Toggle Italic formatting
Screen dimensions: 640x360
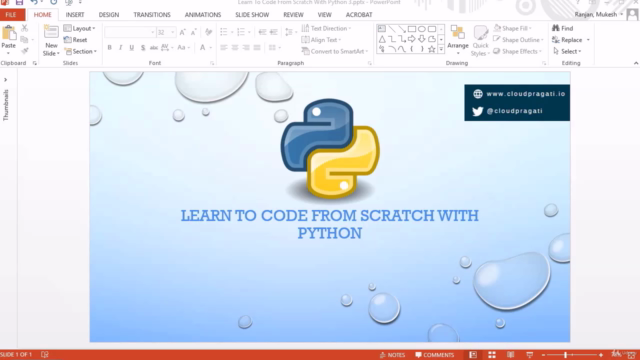coord(120,48)
